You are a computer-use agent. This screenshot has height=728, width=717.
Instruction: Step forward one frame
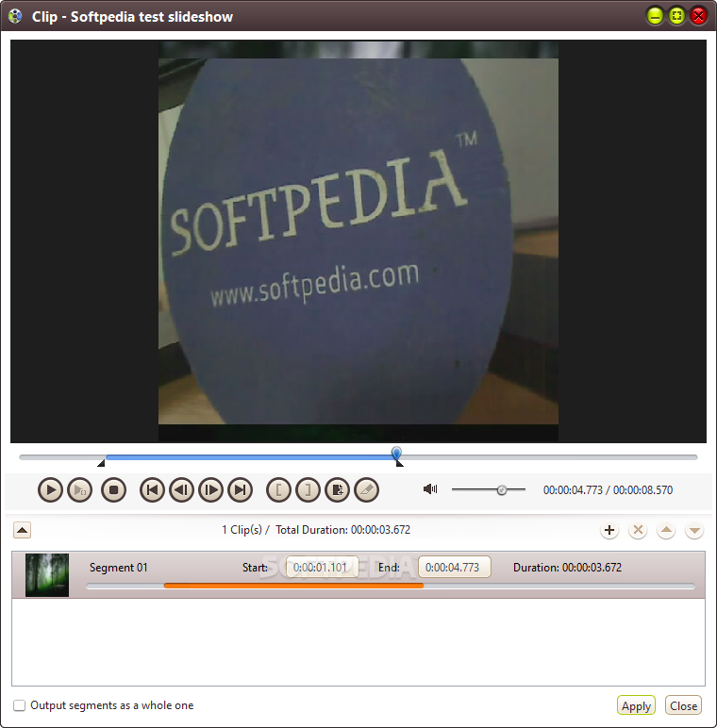(210, 489)
